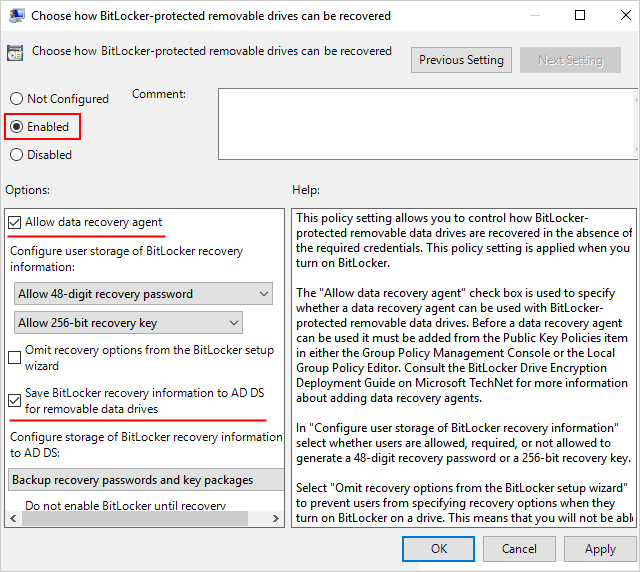Click inside the Comment text box

(x=427, y=124)
